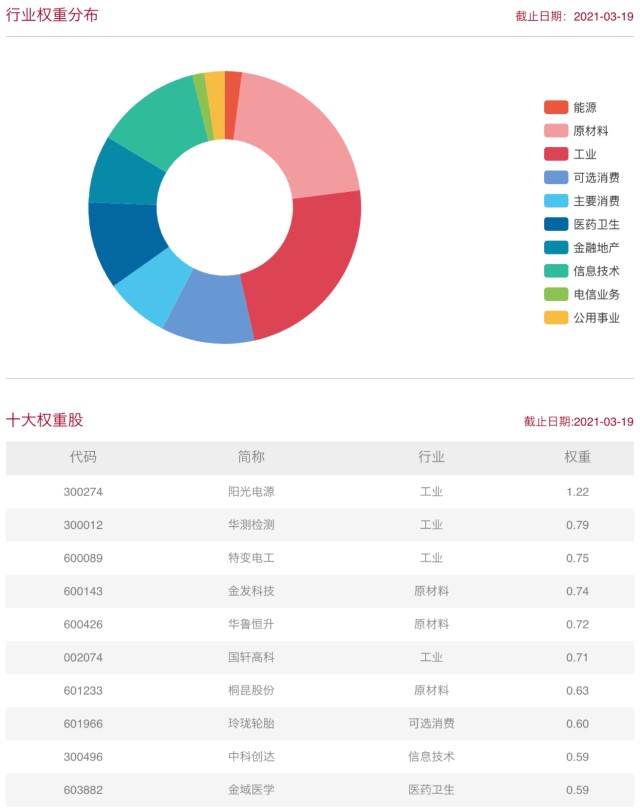
Task: Click stock code 300012
Action: pyautogui.click(x=83, y=525)
